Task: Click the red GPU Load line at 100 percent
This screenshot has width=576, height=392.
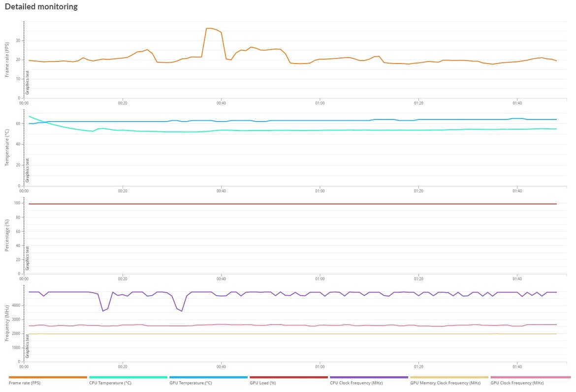Action: [293, 204]
